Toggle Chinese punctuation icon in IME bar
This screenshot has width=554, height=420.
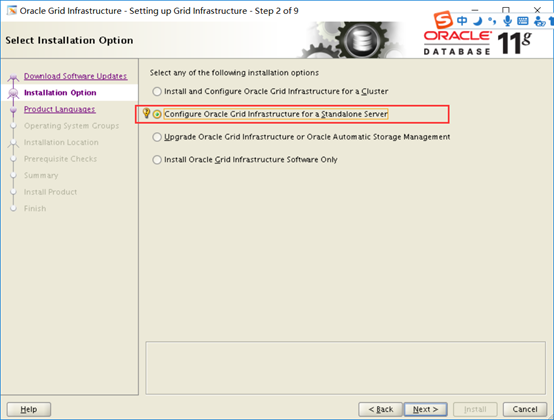click(492, 21)
